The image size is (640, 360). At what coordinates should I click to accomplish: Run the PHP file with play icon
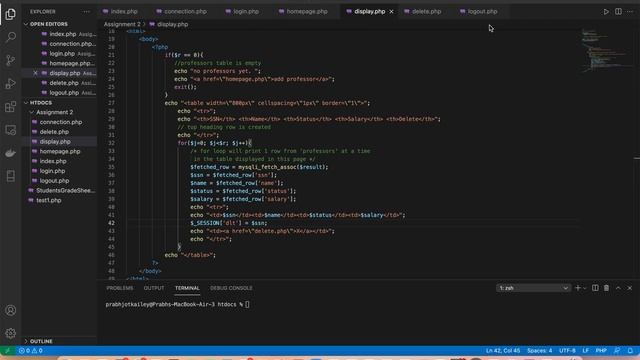(x=606, y=11)
